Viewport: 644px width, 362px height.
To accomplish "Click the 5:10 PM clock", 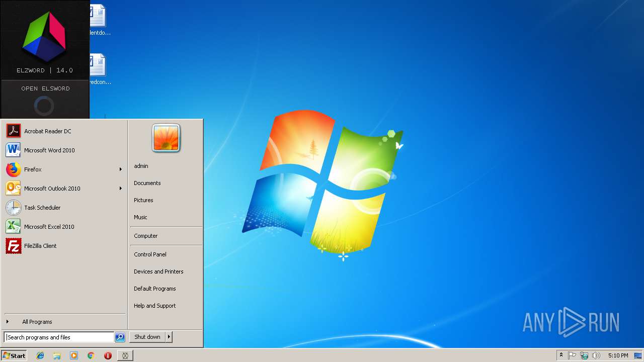I will [x=618, y=355].
